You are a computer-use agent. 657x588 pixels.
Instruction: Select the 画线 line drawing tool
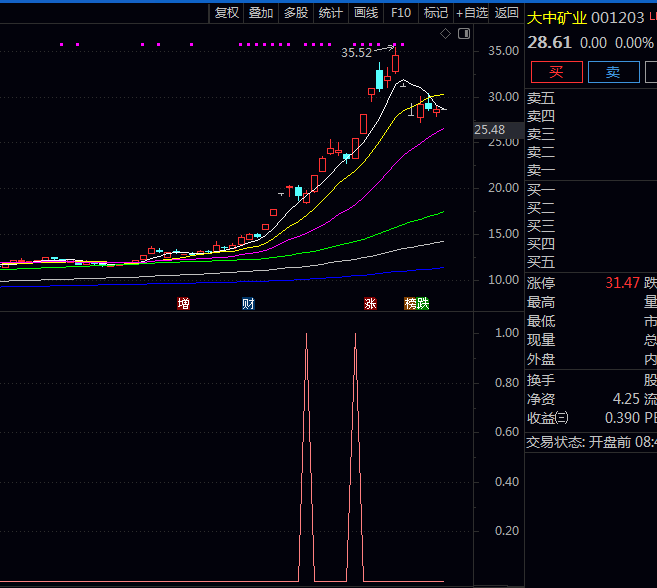(365, 13)
